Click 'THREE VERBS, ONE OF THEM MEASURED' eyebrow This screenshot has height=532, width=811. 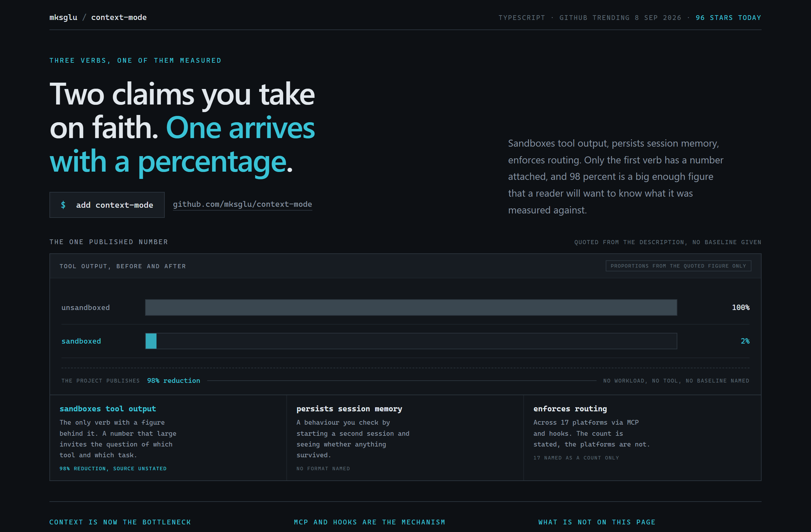135,60
